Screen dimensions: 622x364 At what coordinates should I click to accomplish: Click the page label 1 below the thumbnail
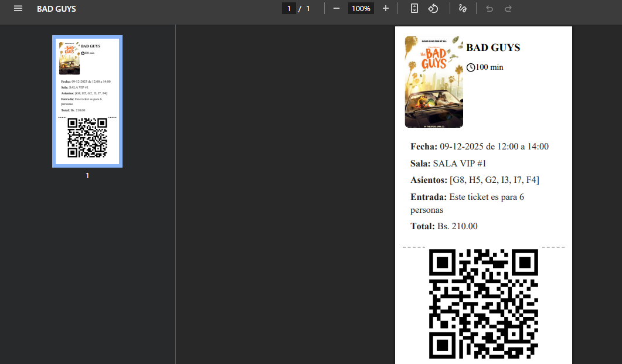click(x=87, y=175)
